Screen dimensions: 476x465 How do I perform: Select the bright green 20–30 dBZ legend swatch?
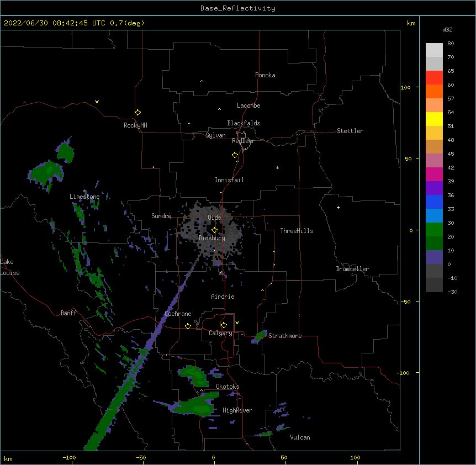(x=434, y=230)
